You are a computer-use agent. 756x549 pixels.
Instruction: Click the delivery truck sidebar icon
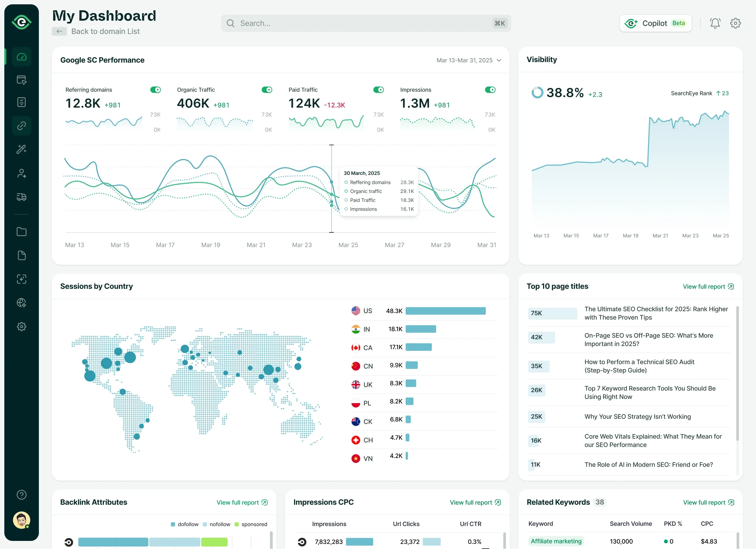(22, 197)
